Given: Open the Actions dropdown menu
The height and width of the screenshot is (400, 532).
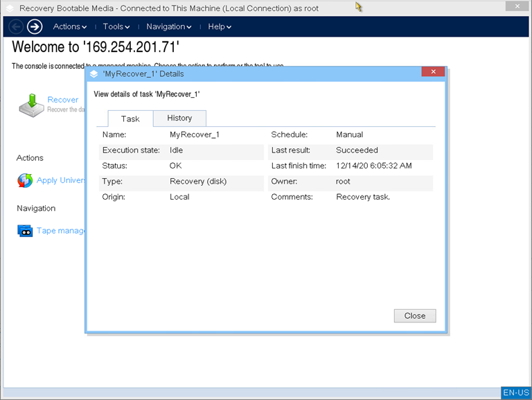Looking at the screenshot, I should coord(70,26).
